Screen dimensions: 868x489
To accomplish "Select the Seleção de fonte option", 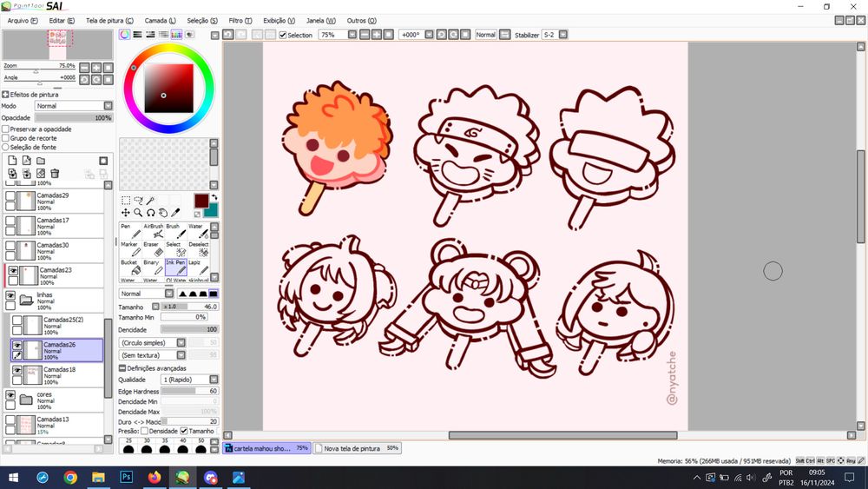I will coord(5,148).
